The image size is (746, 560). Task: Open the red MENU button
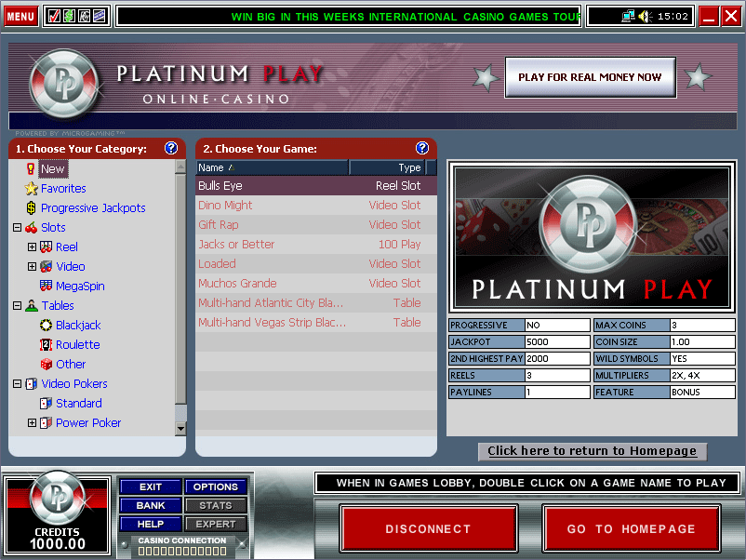click(x=20, y=17)
